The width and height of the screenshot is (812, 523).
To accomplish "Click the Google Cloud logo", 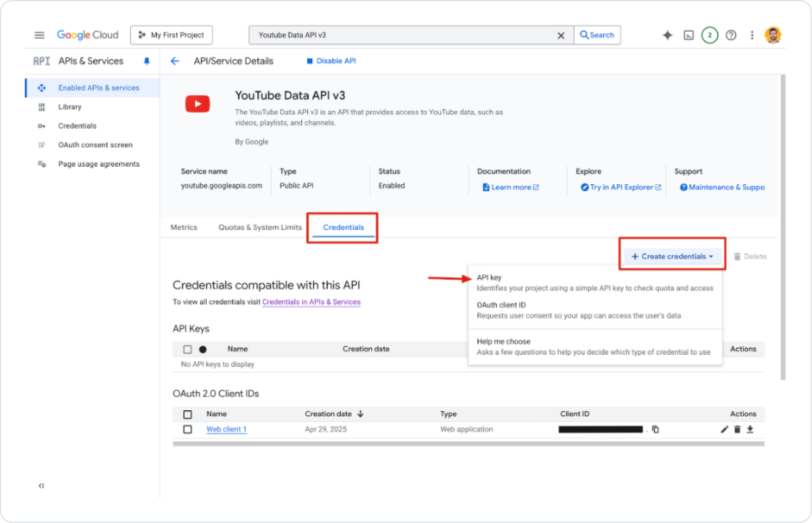I will pos(88,35).
